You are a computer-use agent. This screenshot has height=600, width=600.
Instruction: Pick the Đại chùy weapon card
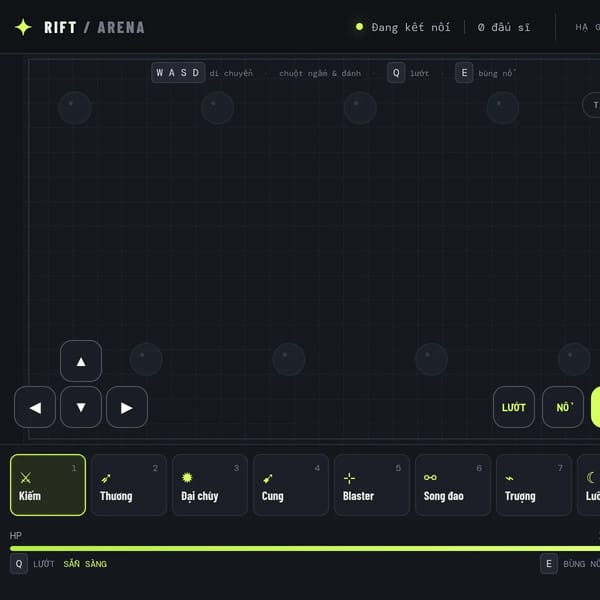click(x=210, y=485)
